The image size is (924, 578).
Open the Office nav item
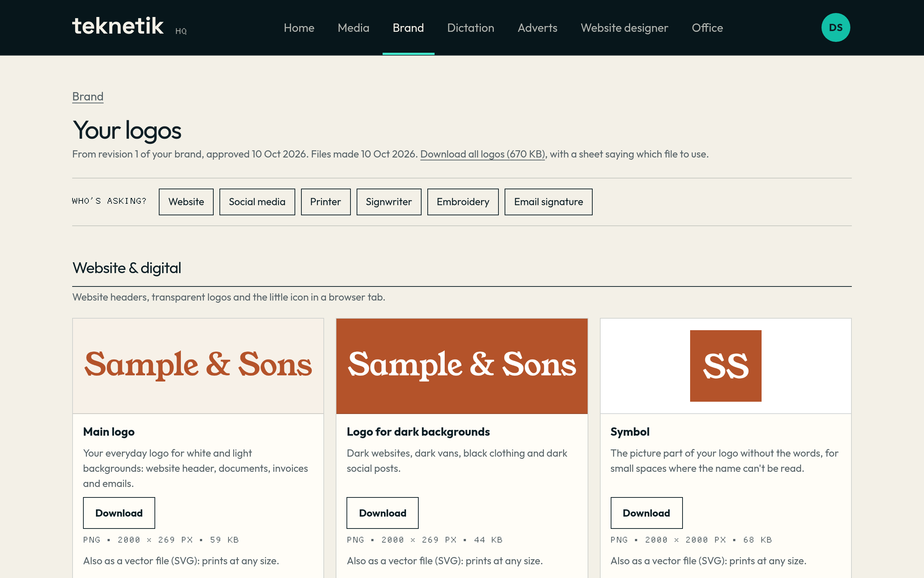707,28
